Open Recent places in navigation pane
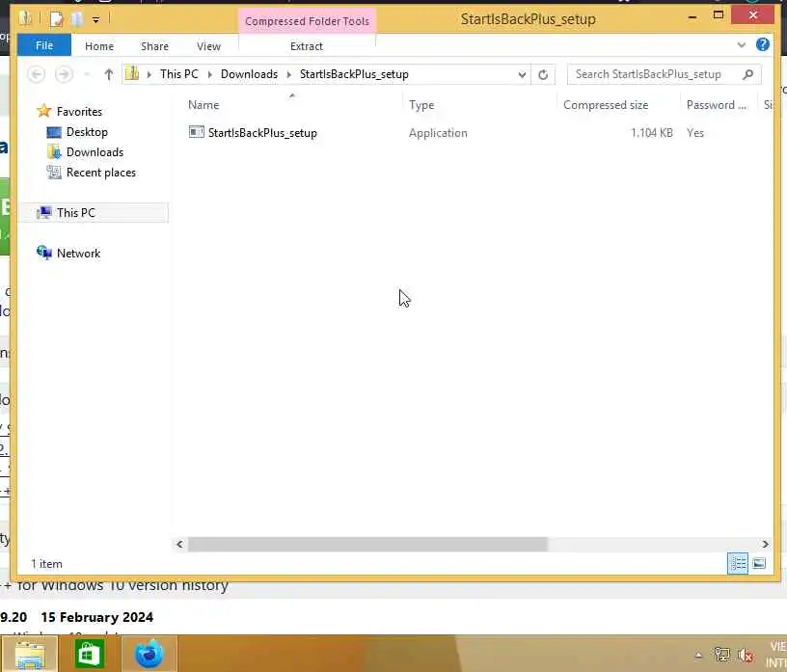 tap(101, 173)
